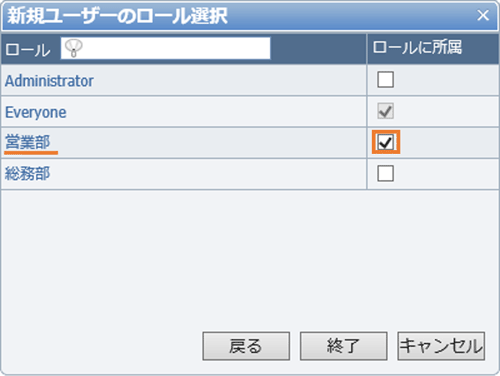Click the ロールに所属 column header
This screenshot has height=376, width=500.
417,47
